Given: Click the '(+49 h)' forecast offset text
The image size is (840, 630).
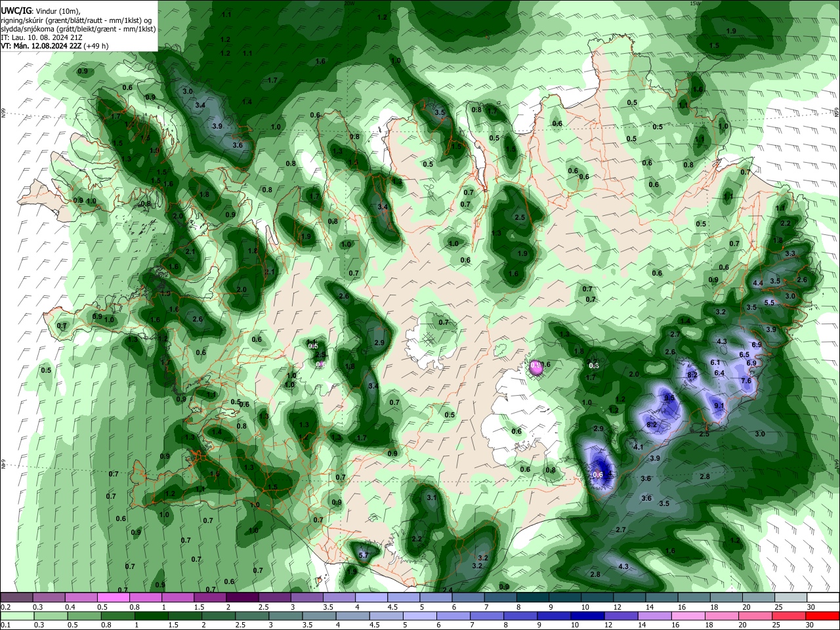Looking at the screenshot, I should point(96,46).
